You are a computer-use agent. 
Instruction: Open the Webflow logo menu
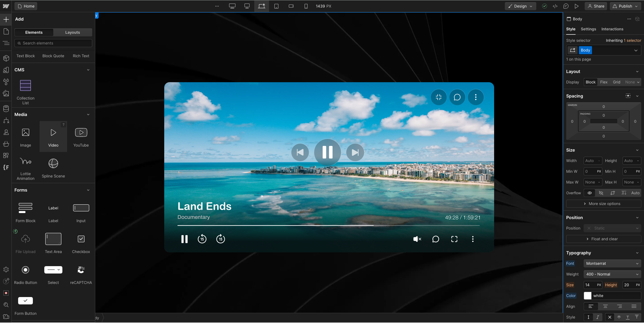[6, 6]
